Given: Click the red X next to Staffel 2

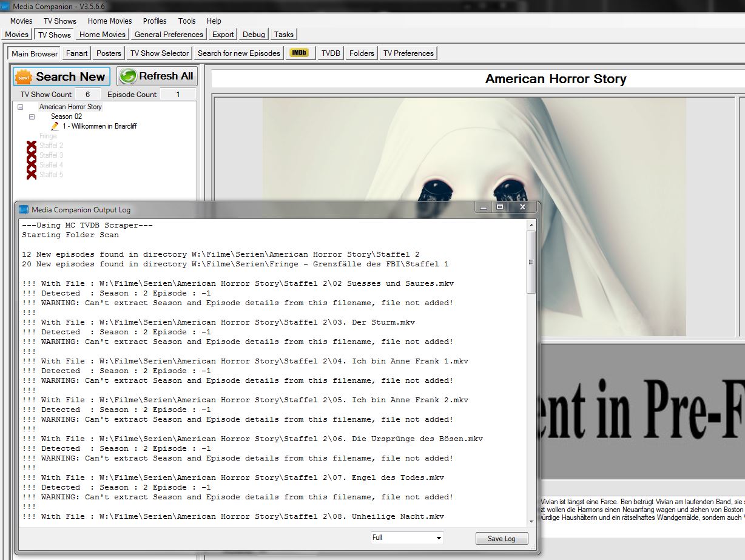Looking at the screenshot, I should tap(32, 146).
